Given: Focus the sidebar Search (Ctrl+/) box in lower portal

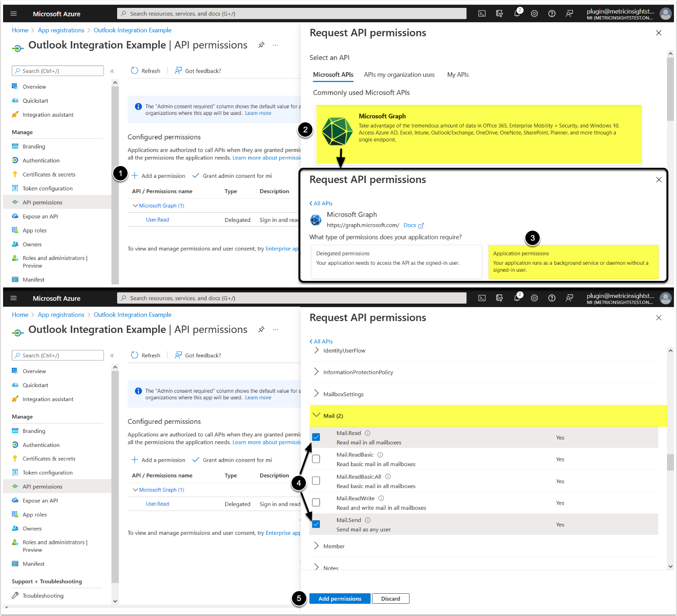Looking at the screenshot, I should [58, 355].
